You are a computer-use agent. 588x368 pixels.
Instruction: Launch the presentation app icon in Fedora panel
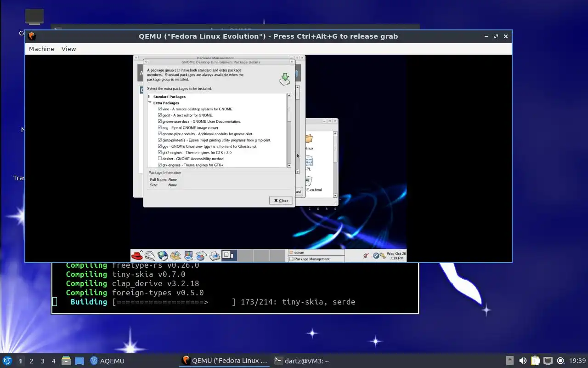(188, 256)
